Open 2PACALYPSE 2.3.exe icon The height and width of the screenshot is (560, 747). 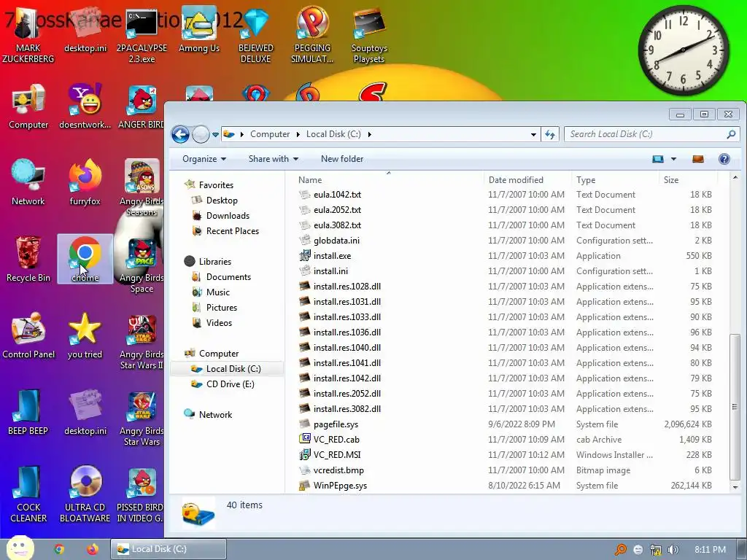pyautogui.click(x=142, y=35)
